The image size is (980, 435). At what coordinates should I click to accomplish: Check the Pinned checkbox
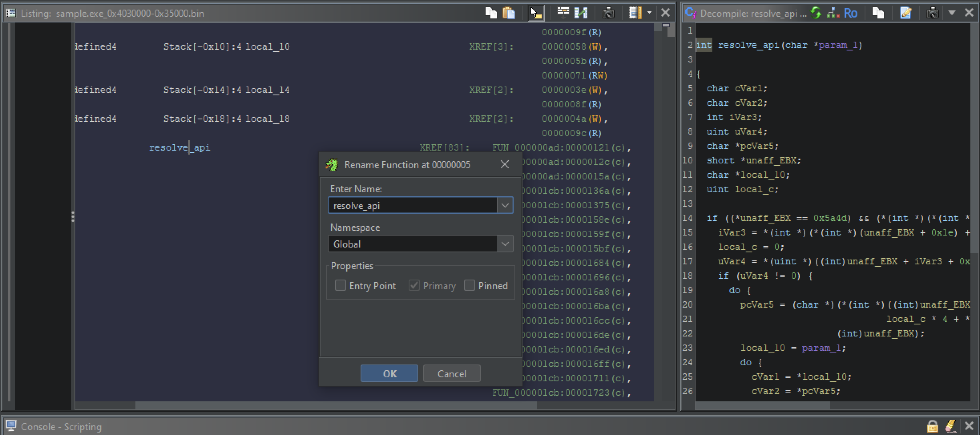469,285
